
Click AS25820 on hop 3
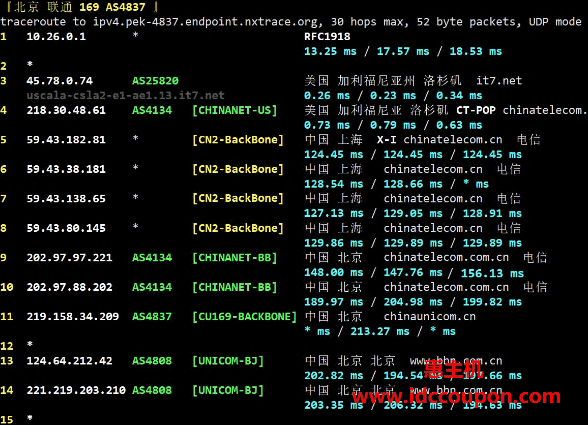click(x=155, y=81)
